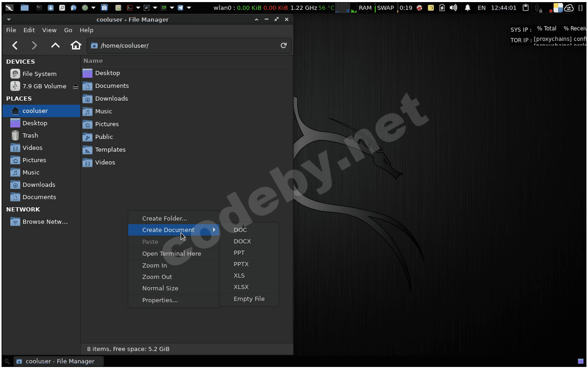The height and width of the screenshot is (368, 588).
Task: Open Videos in the Places sidebar
Action: tap(41, 148)
